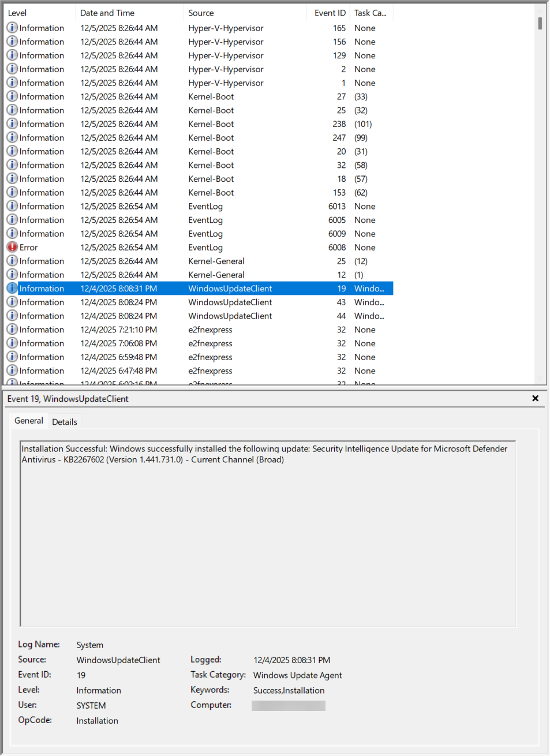Click the information icon for Kernel-General event 25

(x=12, y=261)
